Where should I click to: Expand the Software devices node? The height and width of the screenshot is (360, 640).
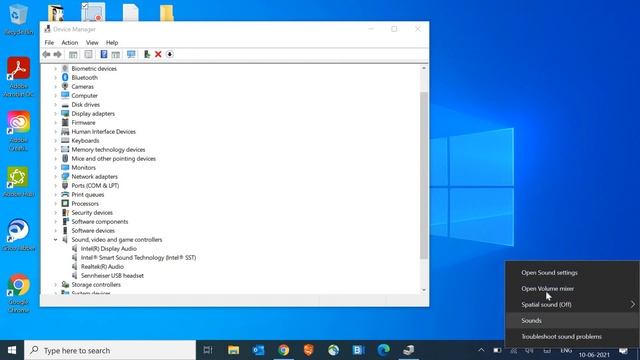click(x=56, y=231)
